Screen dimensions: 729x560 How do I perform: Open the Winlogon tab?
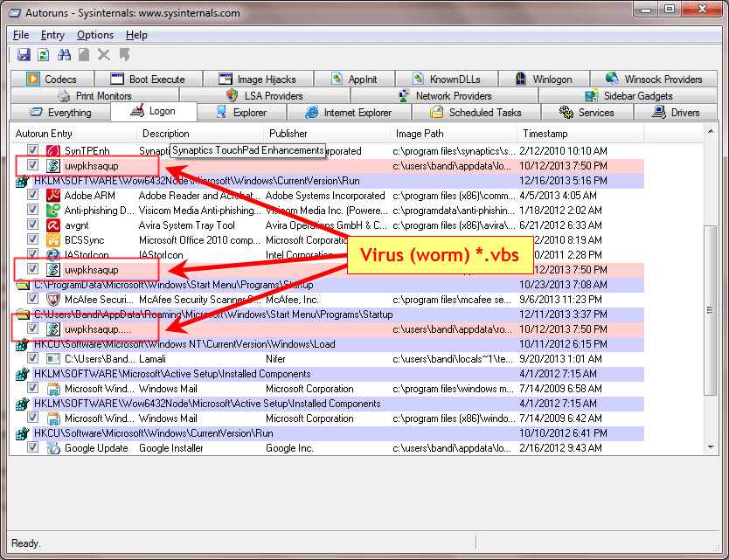coord(544,79)
